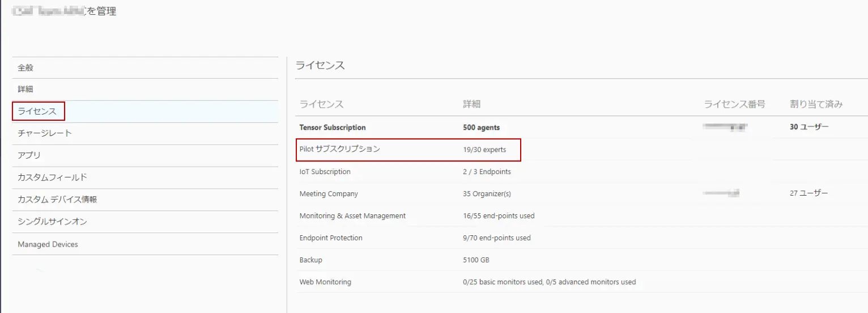This screenshot has height=313, width=868.
Task: Click the 35 Organizer(s) value
Action: coord(487,194)
